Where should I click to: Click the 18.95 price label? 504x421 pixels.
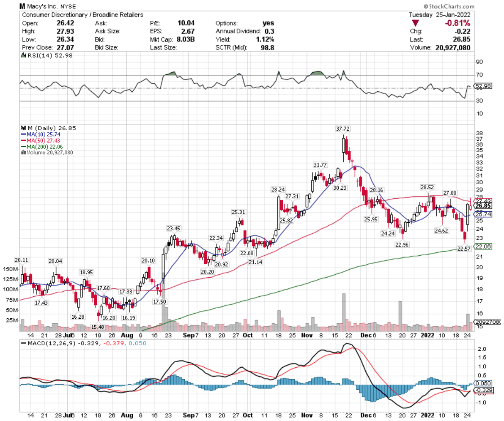coord(86,273)
